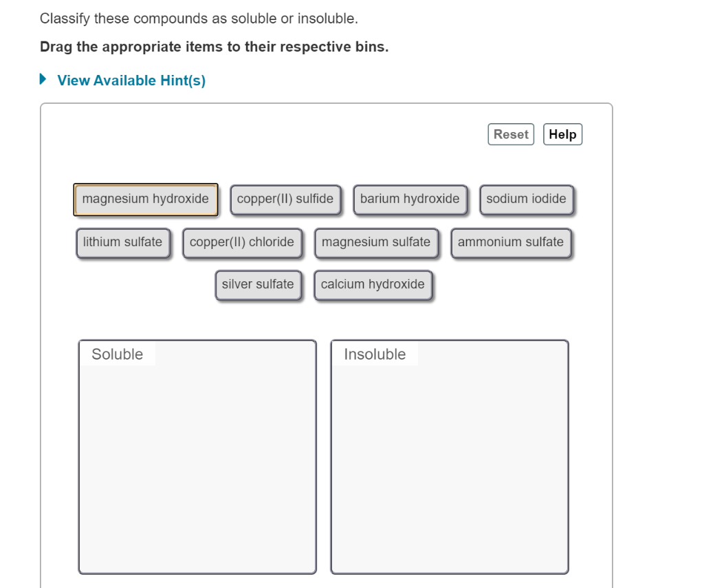Click the highlighted magnesium hydroxide item
Screen dimensions: 704x588
[x=146, y=199]
